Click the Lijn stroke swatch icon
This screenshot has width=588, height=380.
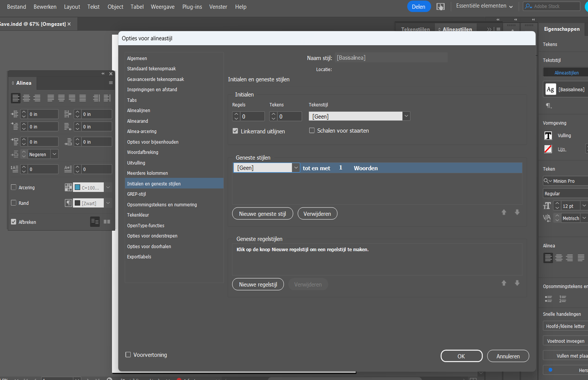point(548,149)
